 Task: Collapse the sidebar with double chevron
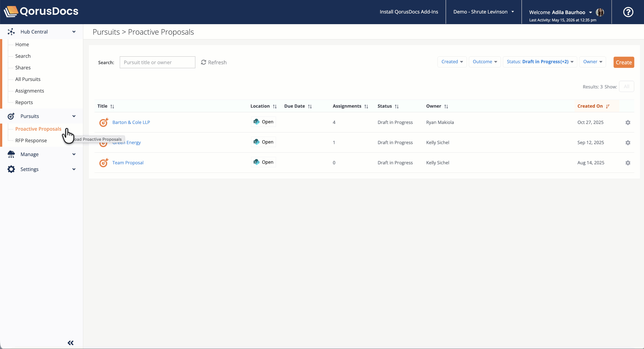click(70, 343)
